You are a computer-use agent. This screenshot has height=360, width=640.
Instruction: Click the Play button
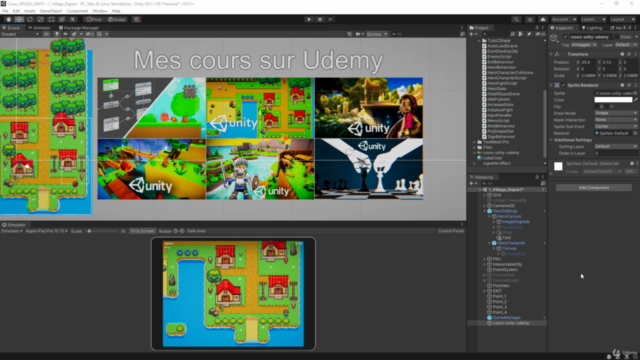(309, 19)
